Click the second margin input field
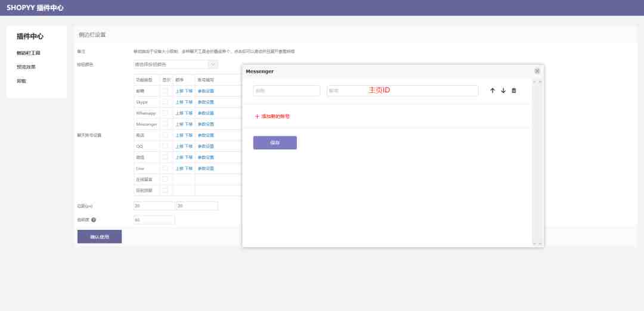This screenshot has height=311, width=644. [197, 206]
